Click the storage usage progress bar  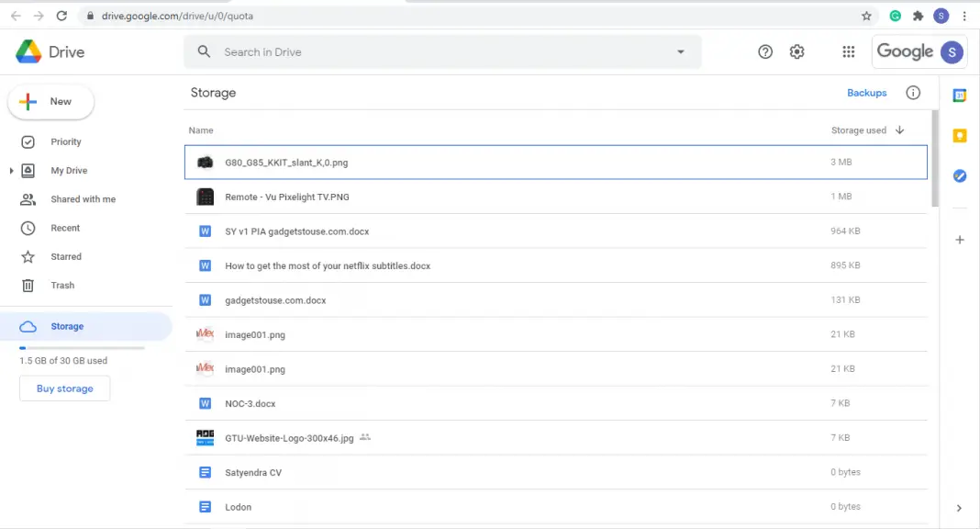coord(81,347)
